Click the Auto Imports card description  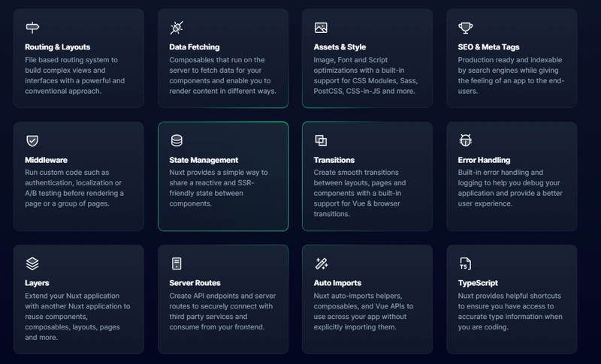[x=364, y=311]
